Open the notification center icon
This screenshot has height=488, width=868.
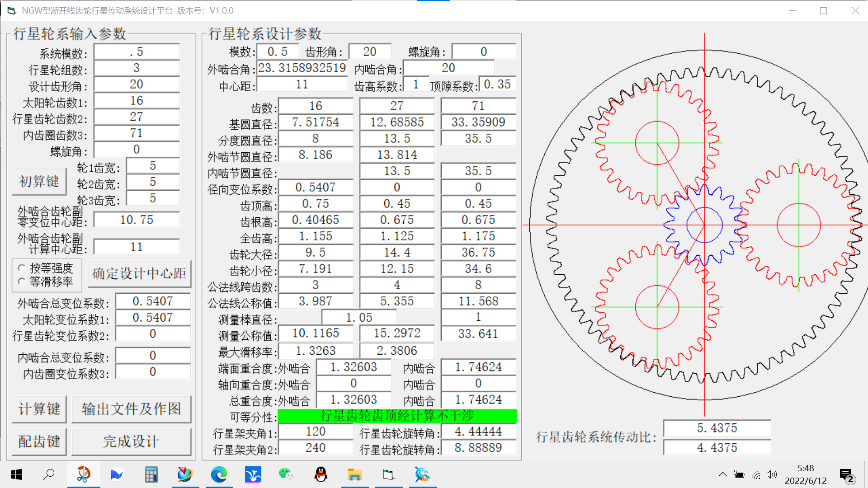846,475
